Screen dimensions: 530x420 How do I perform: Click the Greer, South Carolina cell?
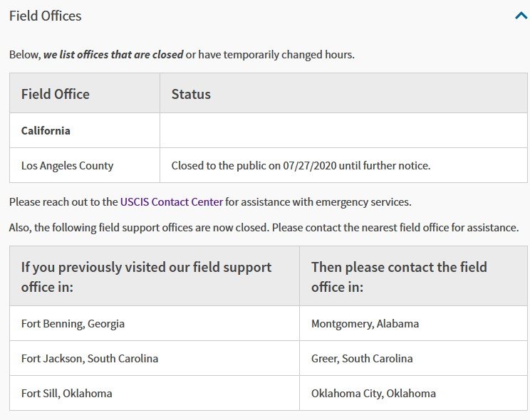click(413, 358)
